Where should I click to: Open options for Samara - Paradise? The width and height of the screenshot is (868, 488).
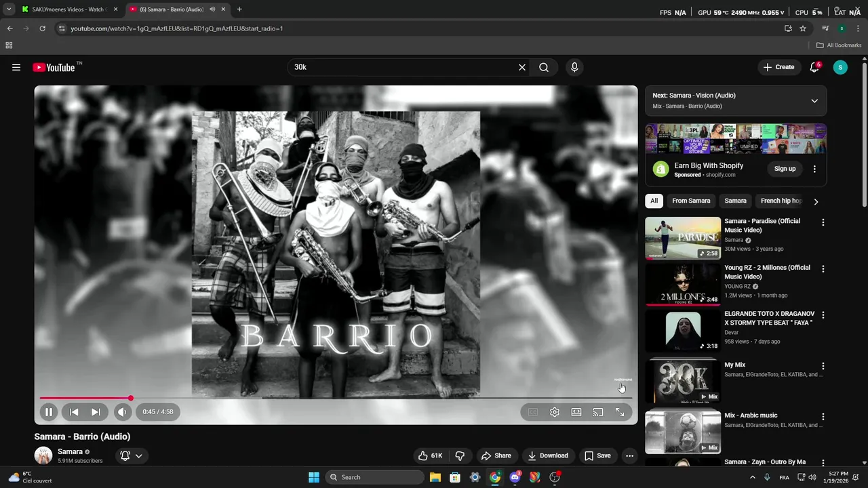pos(823,222)
